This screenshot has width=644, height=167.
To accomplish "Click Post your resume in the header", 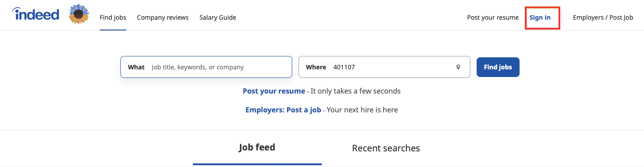I will point(493,17).
